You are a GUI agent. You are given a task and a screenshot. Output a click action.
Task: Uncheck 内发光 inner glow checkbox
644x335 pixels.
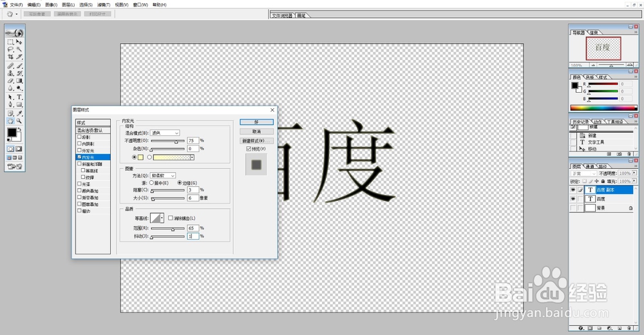(79, 157)
